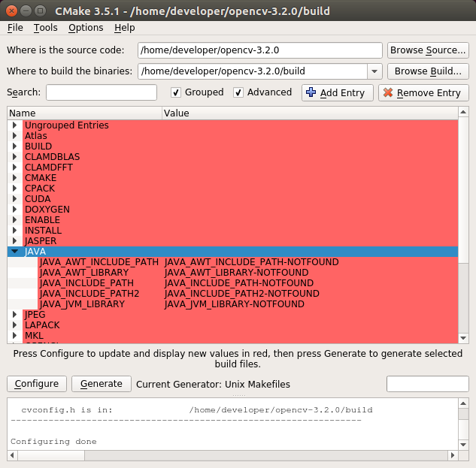The image size is (476, 468).
Task: Expand the Atlas group
Action: (x=14, y=135)
